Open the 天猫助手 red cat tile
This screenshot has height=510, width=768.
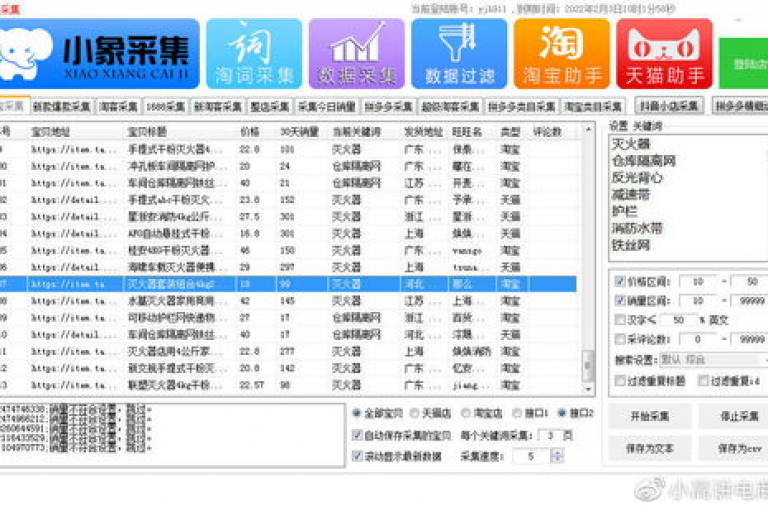[664, 54]
